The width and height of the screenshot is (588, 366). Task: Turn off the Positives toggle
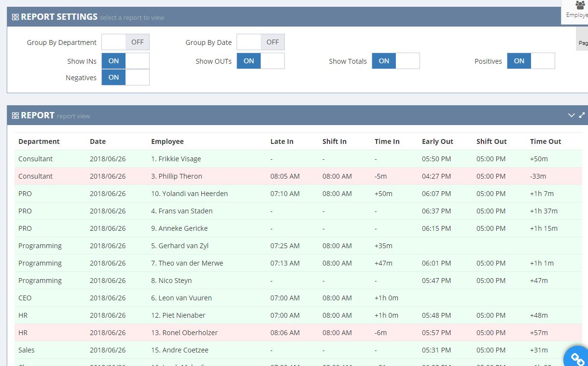tap(531, 61)
